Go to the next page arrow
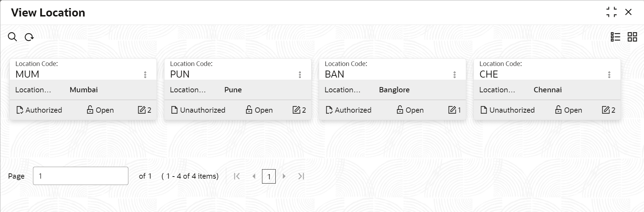This screenshot has height=212, width=644. tap(284, 176)
